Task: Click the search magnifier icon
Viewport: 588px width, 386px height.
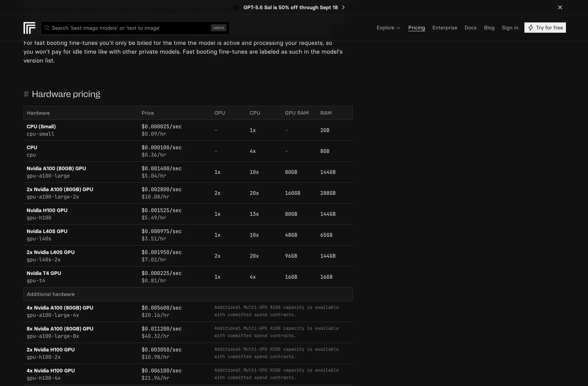Action: coord(47,28)
